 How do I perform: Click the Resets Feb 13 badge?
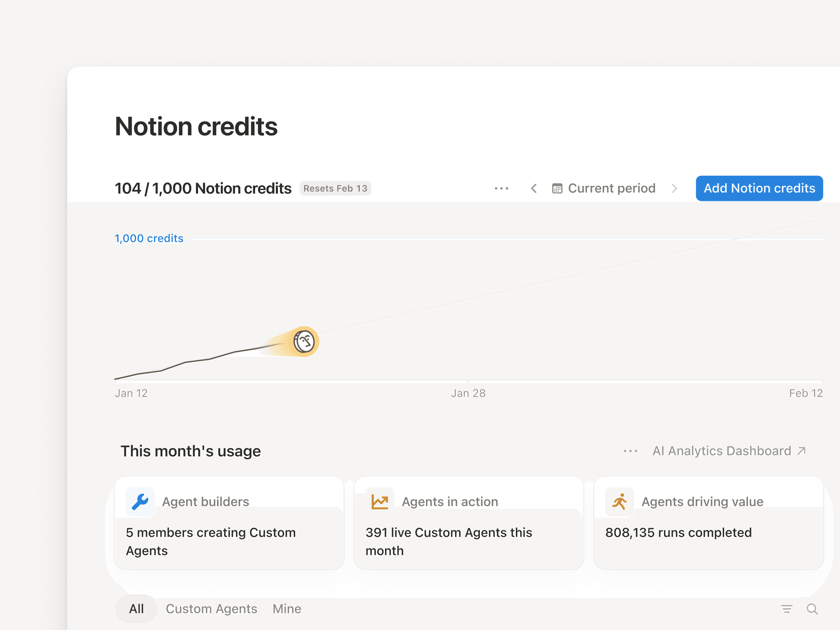(335, 188)
